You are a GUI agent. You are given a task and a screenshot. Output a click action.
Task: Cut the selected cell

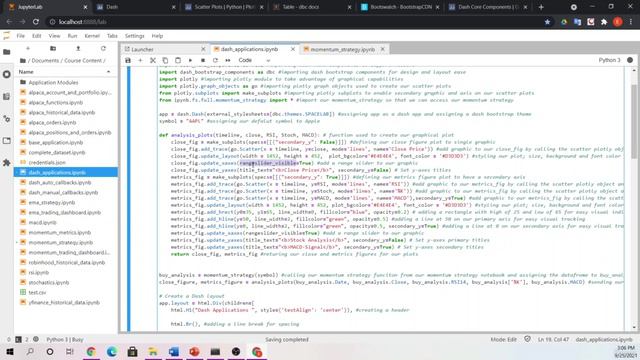point(153,60)
